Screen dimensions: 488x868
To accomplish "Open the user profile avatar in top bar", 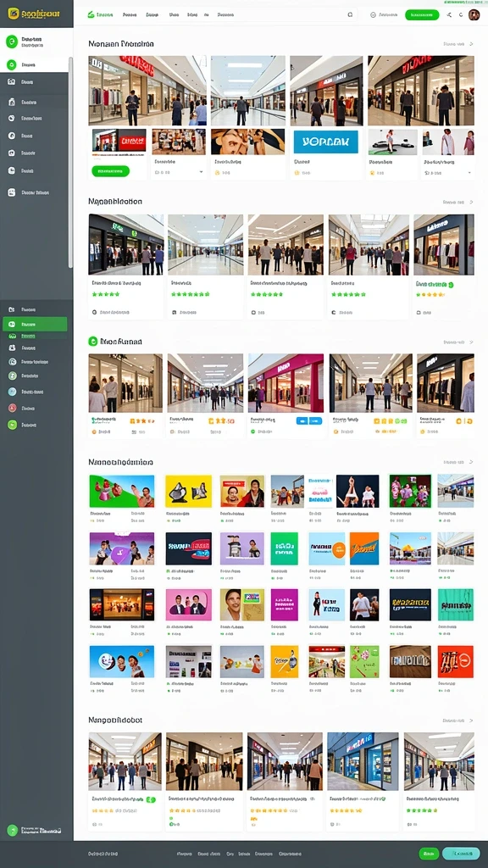I will tap(474, 15).
